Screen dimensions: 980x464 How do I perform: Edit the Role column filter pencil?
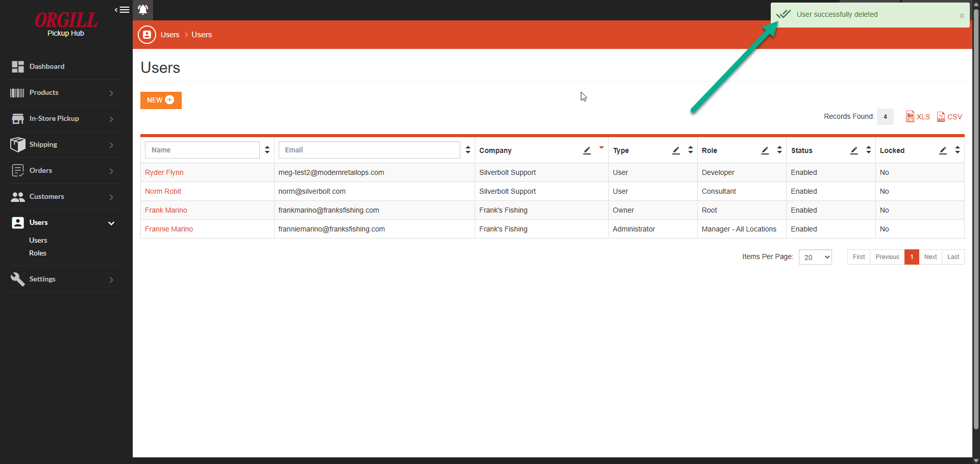(x=765, y=150)
